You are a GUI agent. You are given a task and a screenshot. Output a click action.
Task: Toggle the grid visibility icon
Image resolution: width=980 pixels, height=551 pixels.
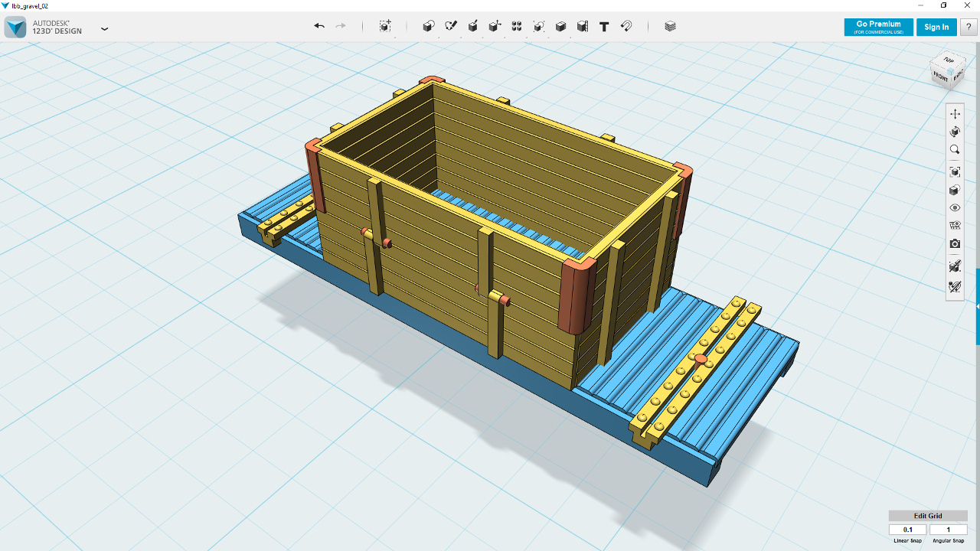click(x=955, y=226)
